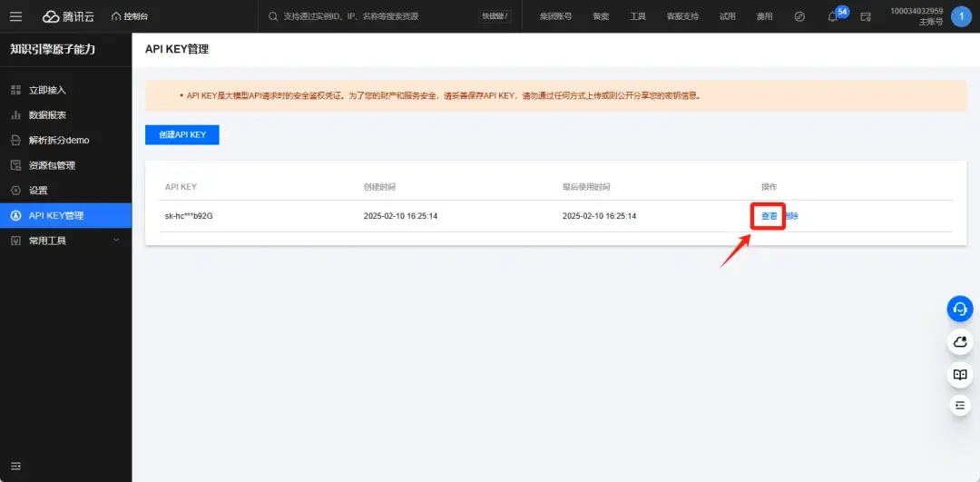This screenshot has height=482, width=980.
Task: Click the headset customer support floating button
Action: (x=960, y=309)
